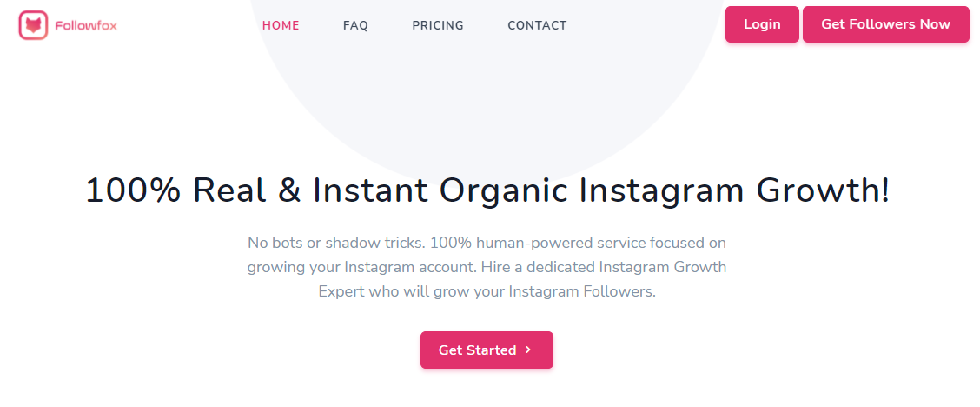
Task: Click the Followfox brand name text
Action: [x=84, y=25]
